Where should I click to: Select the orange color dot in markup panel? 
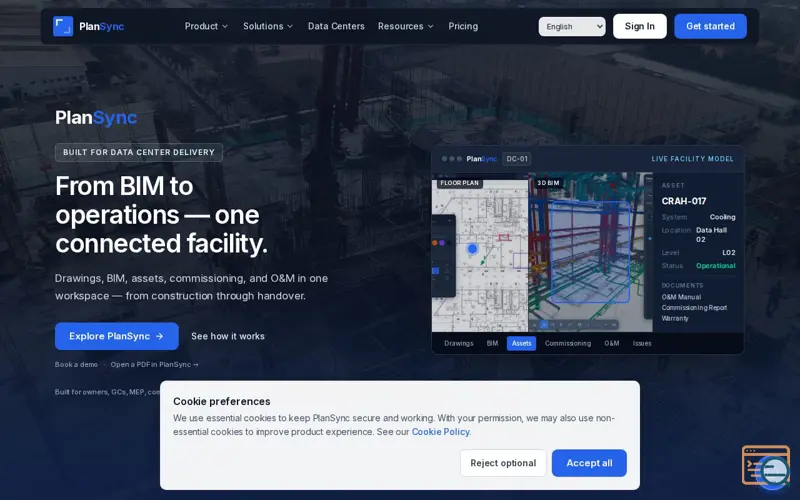click(435, 243)
